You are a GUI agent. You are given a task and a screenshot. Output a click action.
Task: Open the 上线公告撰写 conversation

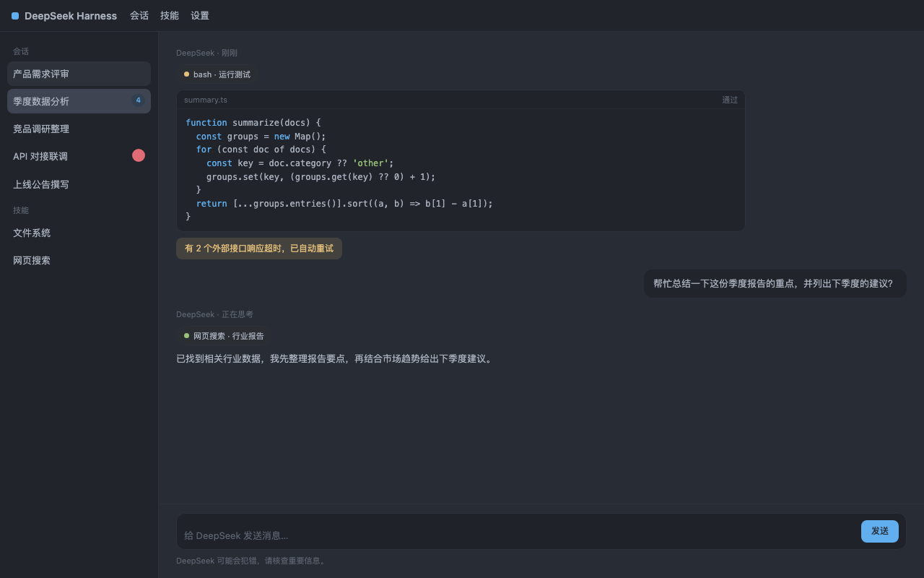(x=79, y=184)
